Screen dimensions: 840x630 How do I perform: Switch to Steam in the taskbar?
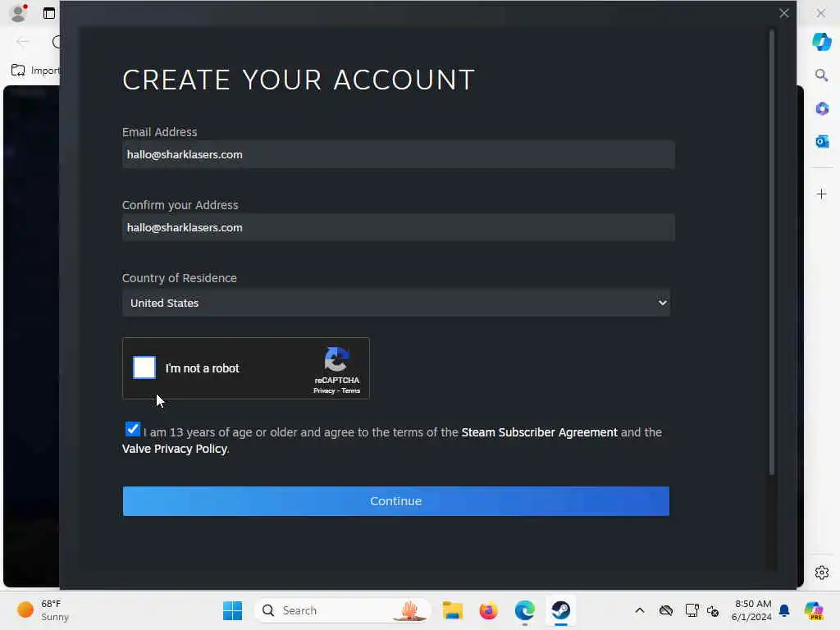pos(560,610)
